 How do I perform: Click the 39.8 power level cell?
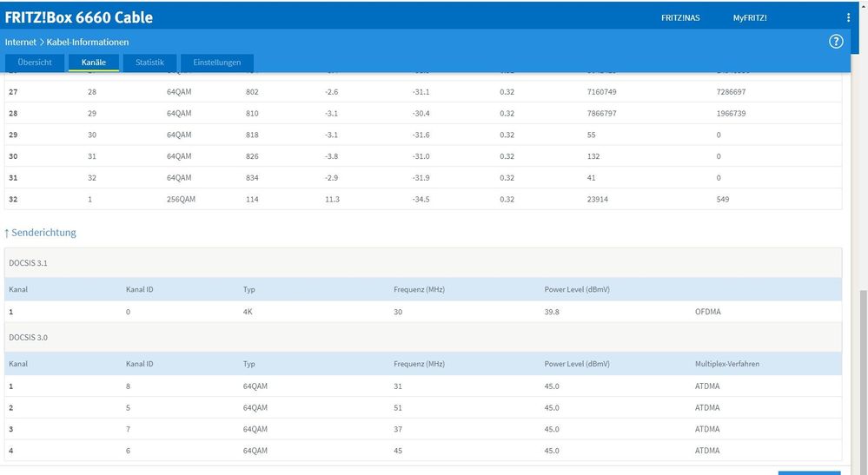pos(552,312)
